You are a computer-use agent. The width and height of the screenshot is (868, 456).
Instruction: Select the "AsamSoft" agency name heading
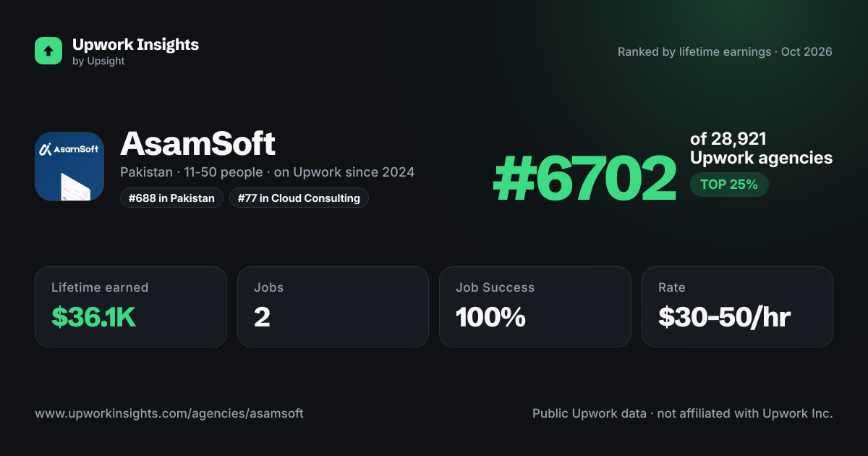point(197,144)
